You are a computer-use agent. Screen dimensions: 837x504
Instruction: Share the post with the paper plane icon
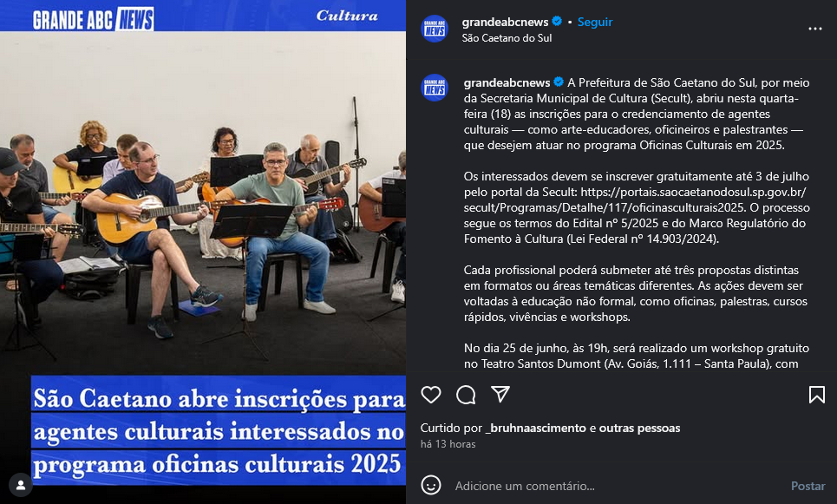pos(500,394)
